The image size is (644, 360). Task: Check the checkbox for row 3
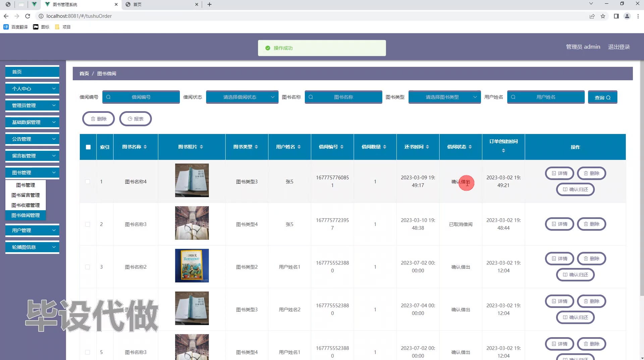click(x=88, y=267)
